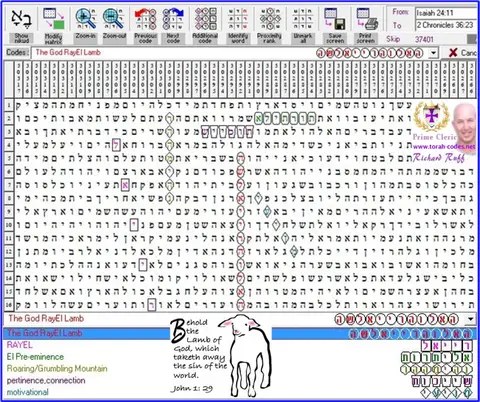This screenshot has height=402, width=480.
Task: Go to Previous code
Action: [x=145, y=19]
